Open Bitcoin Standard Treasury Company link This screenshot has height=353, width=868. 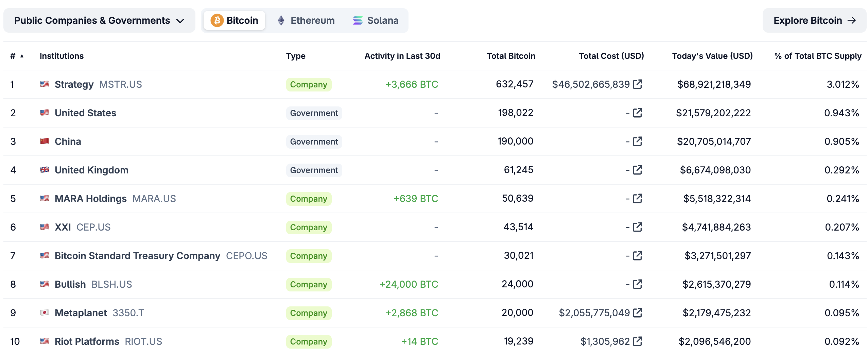pos(137,256)
